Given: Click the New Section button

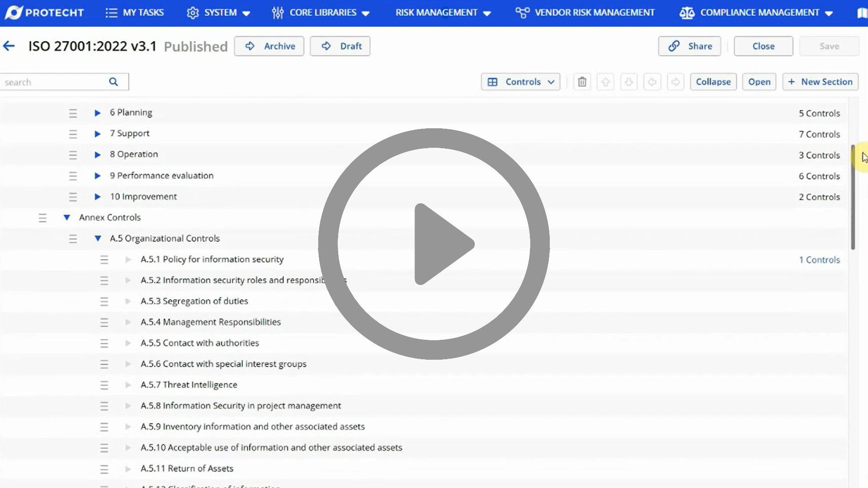Looking at the screenshot, I should (x=821, y=82).
